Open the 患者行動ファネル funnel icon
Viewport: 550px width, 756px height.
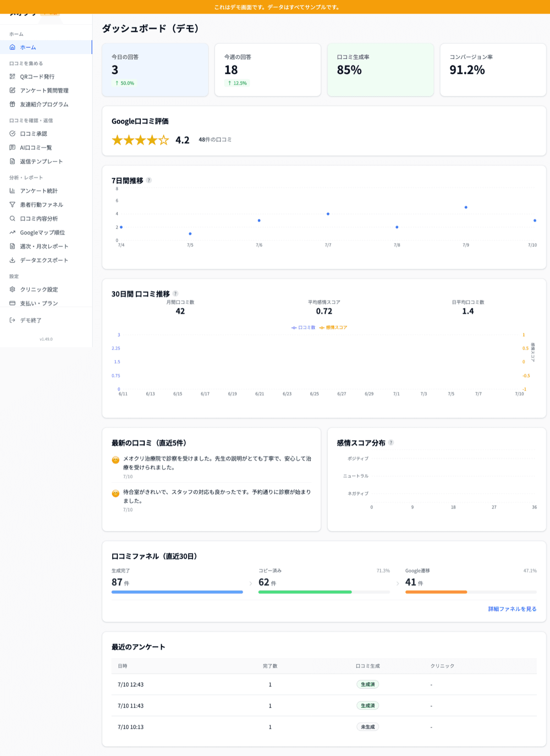tap(12, 204)
